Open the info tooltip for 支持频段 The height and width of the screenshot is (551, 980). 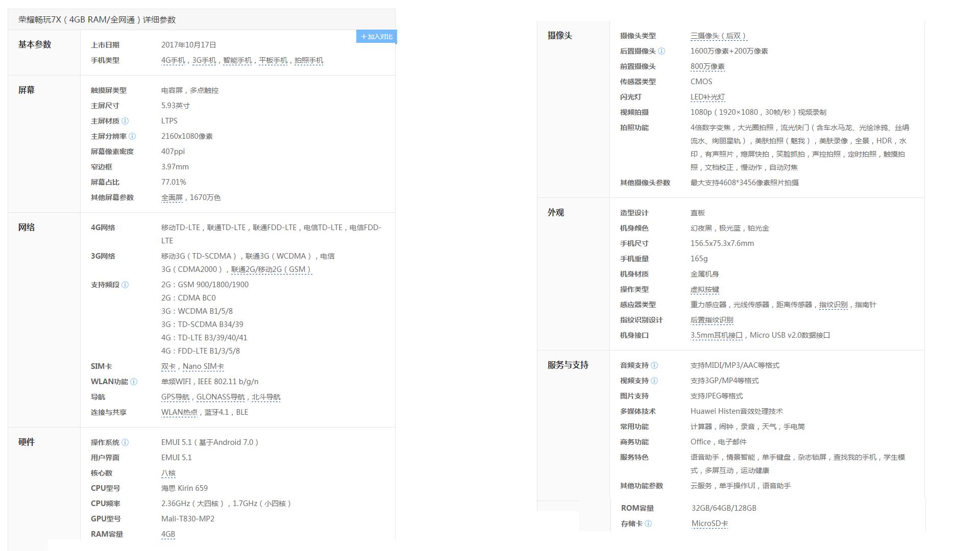(x=125, y=285)
